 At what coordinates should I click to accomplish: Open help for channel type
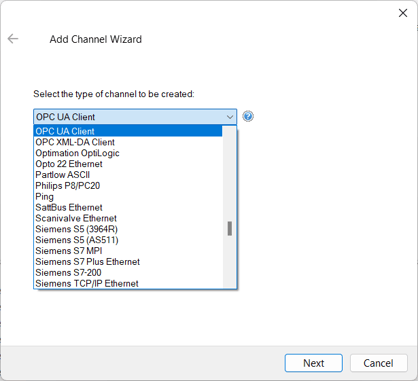[248, 116]
